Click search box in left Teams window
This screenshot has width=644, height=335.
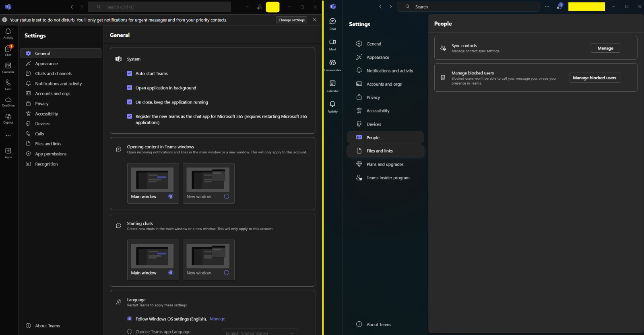coord(159,7)
